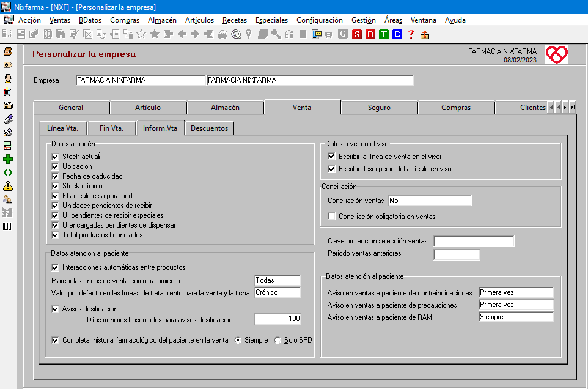This screenshot has width=588, height=389.
Task: Open the Ventas menu
Action: click(60, 20)
